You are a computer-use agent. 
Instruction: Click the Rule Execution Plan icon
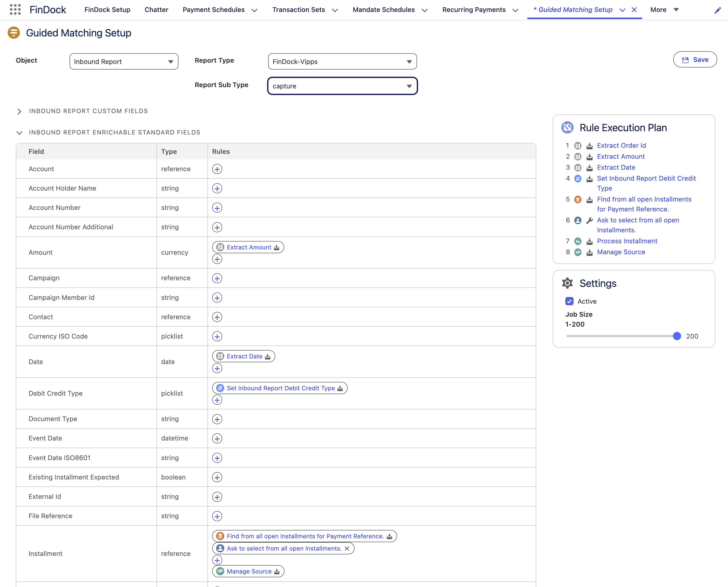pos(567,127)
